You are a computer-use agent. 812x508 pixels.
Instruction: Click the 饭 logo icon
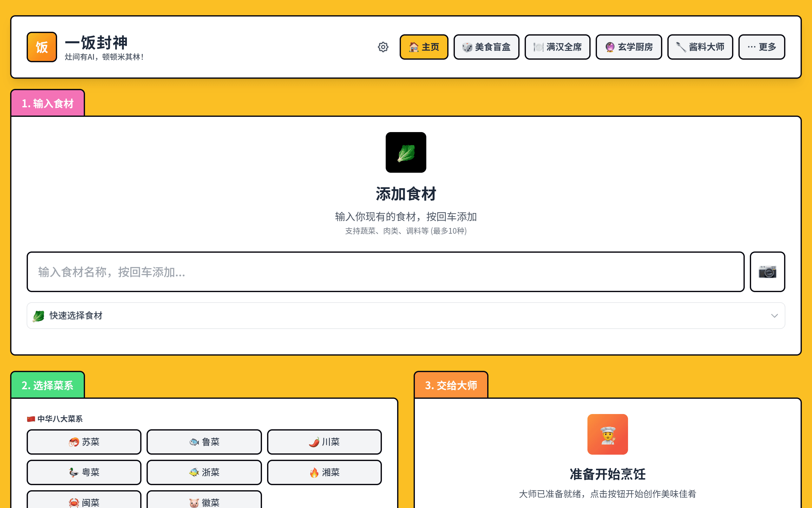(42, 47)
